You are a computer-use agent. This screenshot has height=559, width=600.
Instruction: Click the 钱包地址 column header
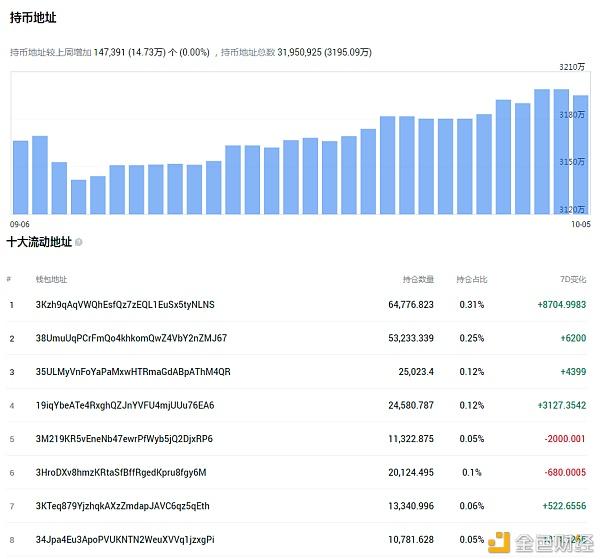(x=51, y=279)
